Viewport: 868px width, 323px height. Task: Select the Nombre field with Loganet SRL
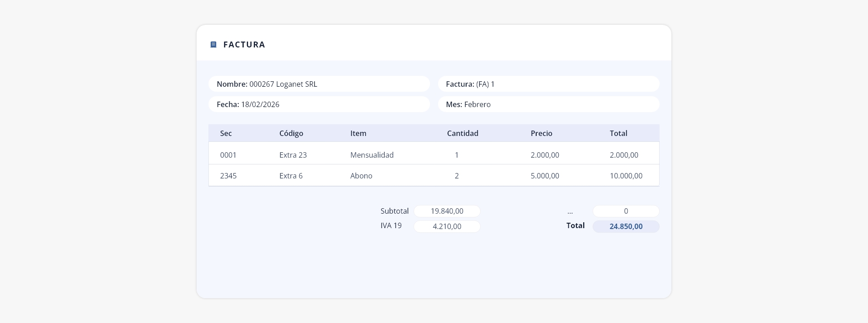point(319,84)
